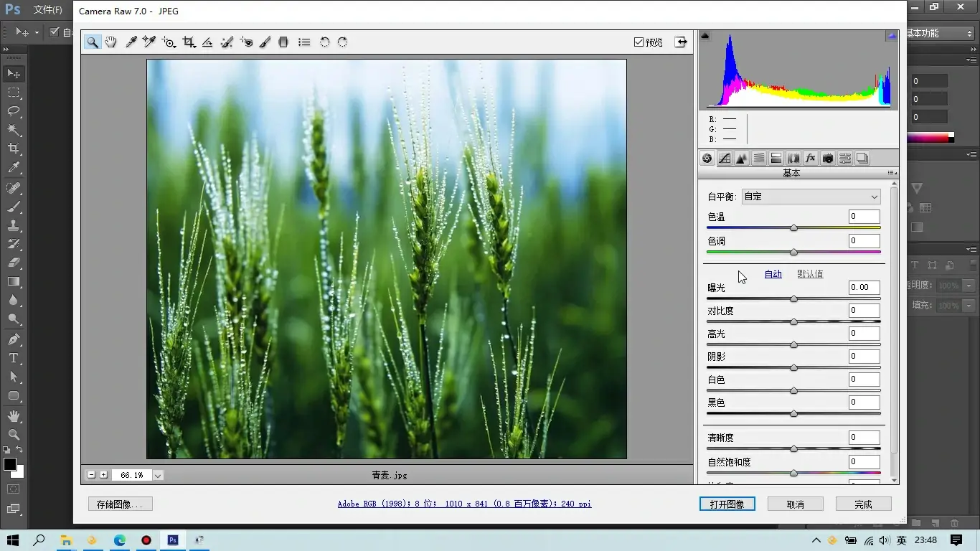980x551 pixels.
Task: Switch to the Tone Curve tab
Action: click(725, 159)
